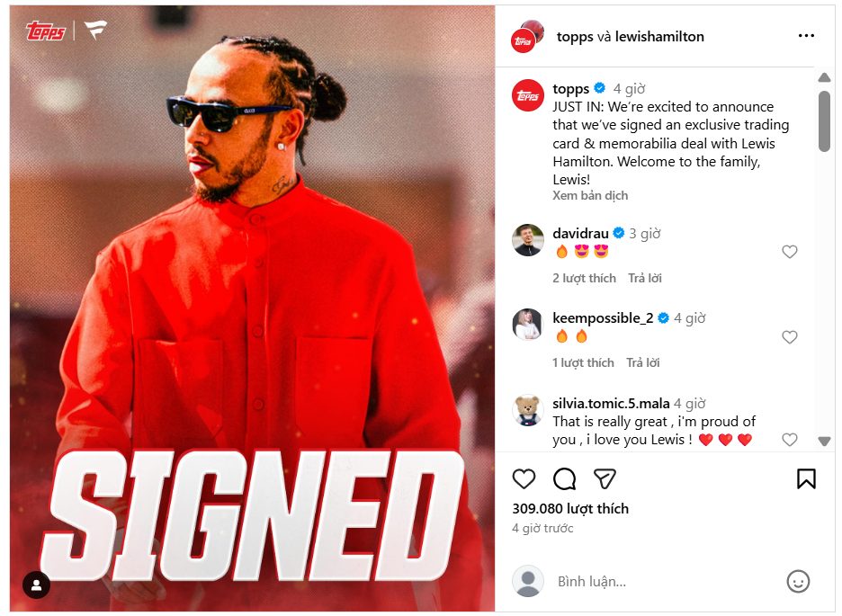View the '309.080 lượt thích' likes list

(570, 509)
